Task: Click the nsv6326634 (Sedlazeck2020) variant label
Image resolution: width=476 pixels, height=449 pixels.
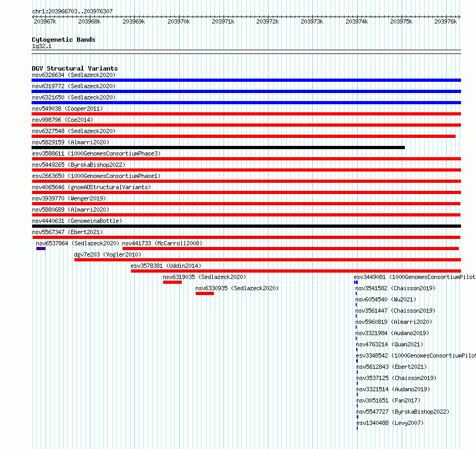Action: (x=74, y=75)
